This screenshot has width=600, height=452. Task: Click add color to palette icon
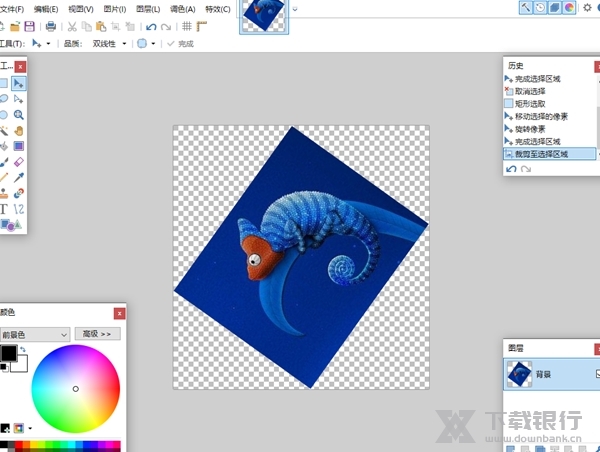point(5,428)
